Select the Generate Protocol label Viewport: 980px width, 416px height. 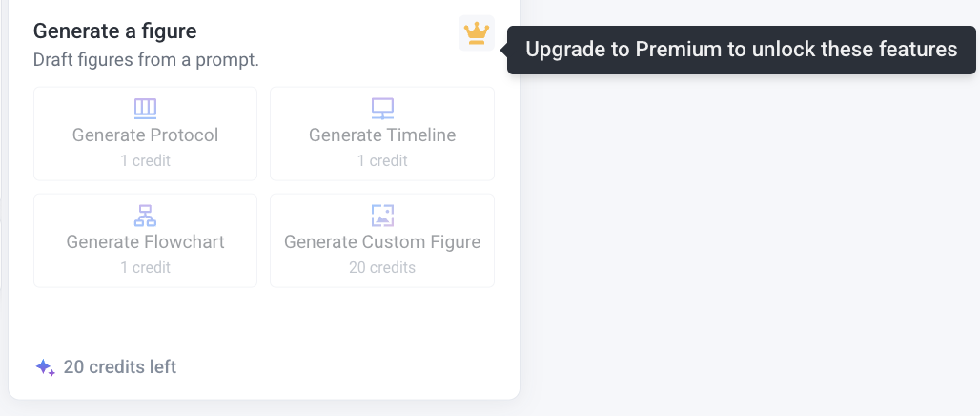pyautogui.click(x=145, y=135)
